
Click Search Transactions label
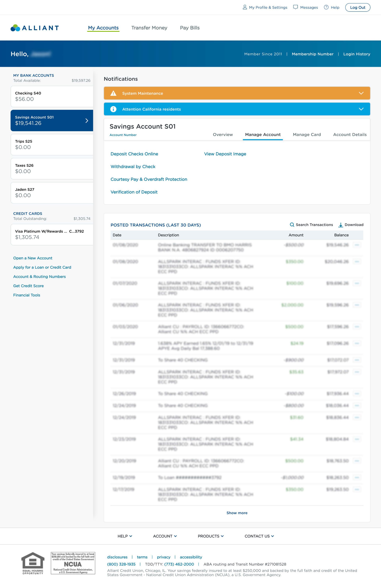tap(314, 225)
